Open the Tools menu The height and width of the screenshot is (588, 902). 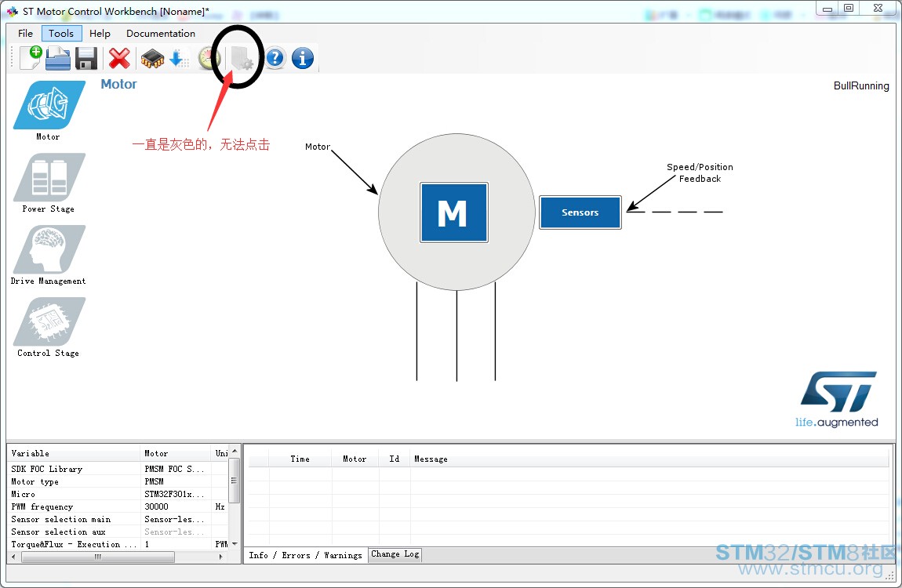click(x=61, y=34)
